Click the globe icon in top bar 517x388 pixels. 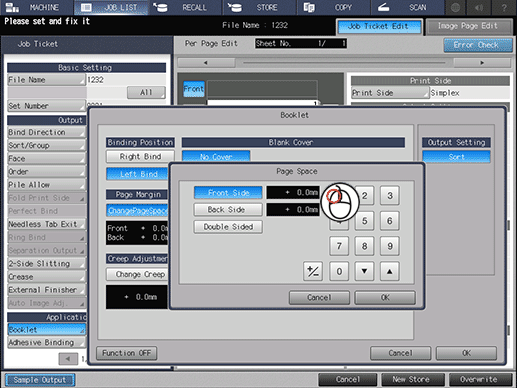(x=455, y=7)
